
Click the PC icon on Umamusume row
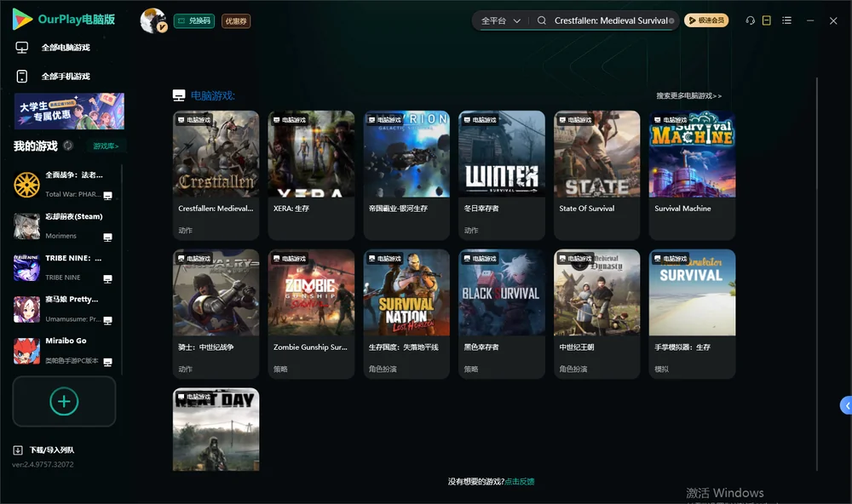[107, 320]
